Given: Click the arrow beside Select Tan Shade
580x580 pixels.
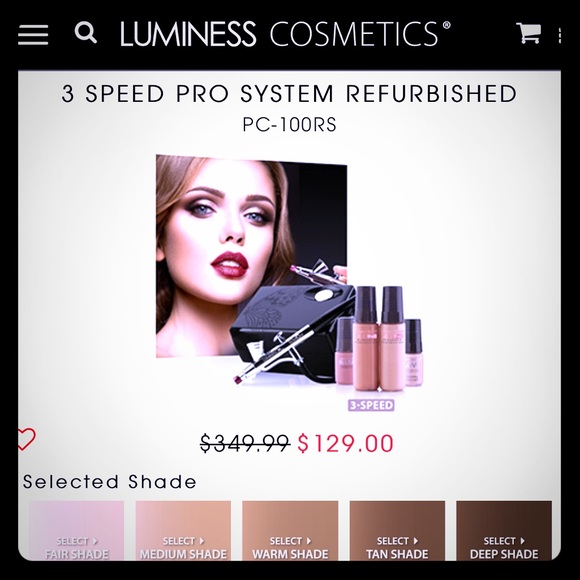Looking at the screenshot, I should pyautogui.click(x=415, y=541).
